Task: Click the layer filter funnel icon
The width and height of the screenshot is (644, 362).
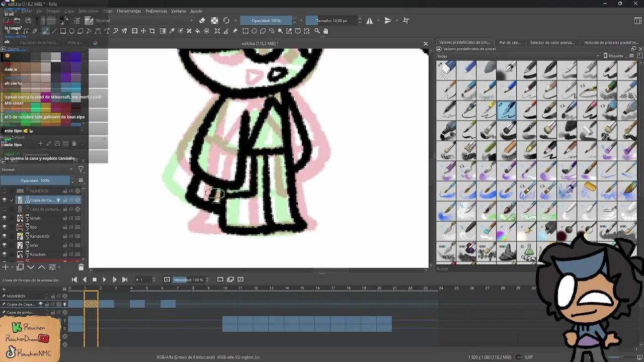Action: [81, 169]
